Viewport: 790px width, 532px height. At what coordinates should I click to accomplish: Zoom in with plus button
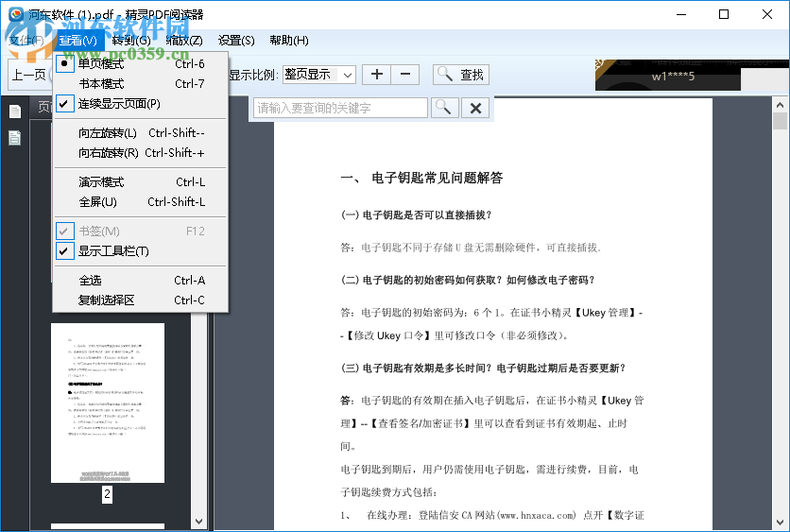point(377,75)
